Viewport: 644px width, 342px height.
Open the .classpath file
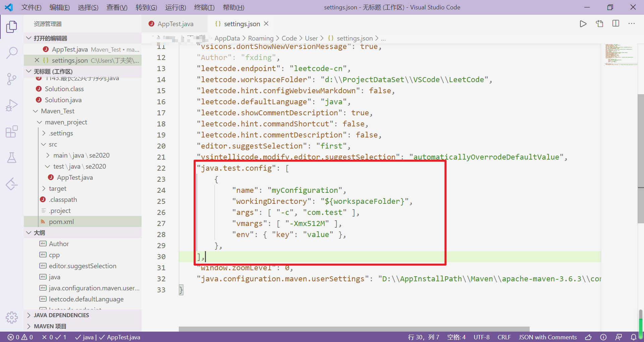click(x=63, y=199)
